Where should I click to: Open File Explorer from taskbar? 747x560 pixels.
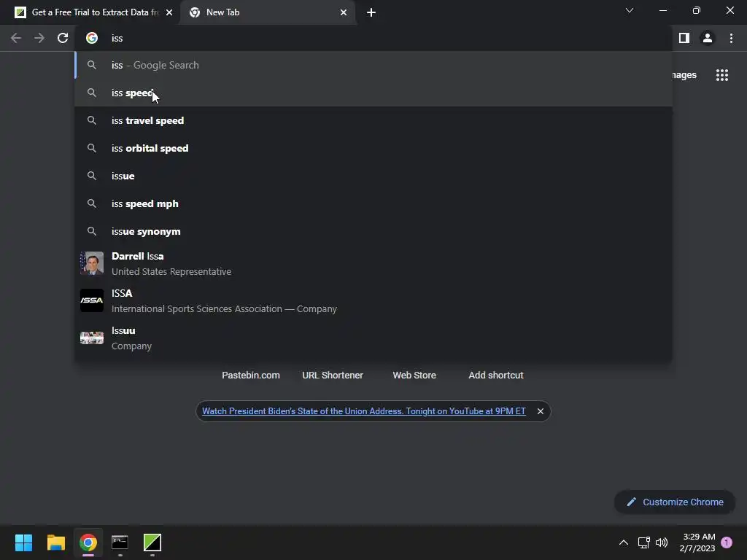[55, 542]
